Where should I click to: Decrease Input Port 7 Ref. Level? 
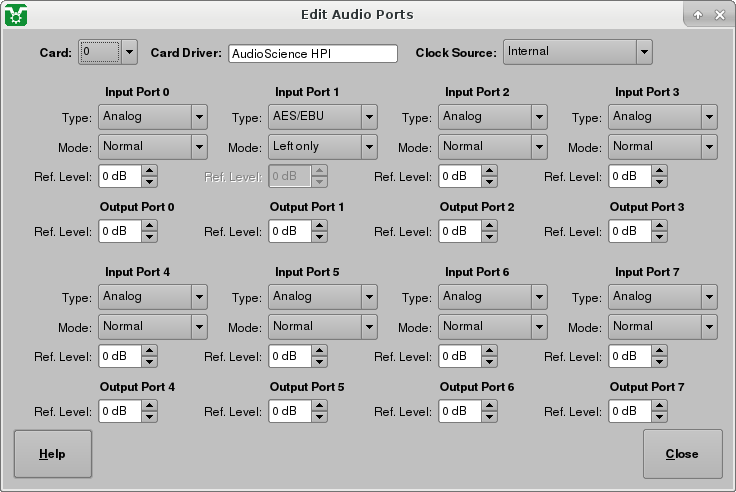(659, 362)
